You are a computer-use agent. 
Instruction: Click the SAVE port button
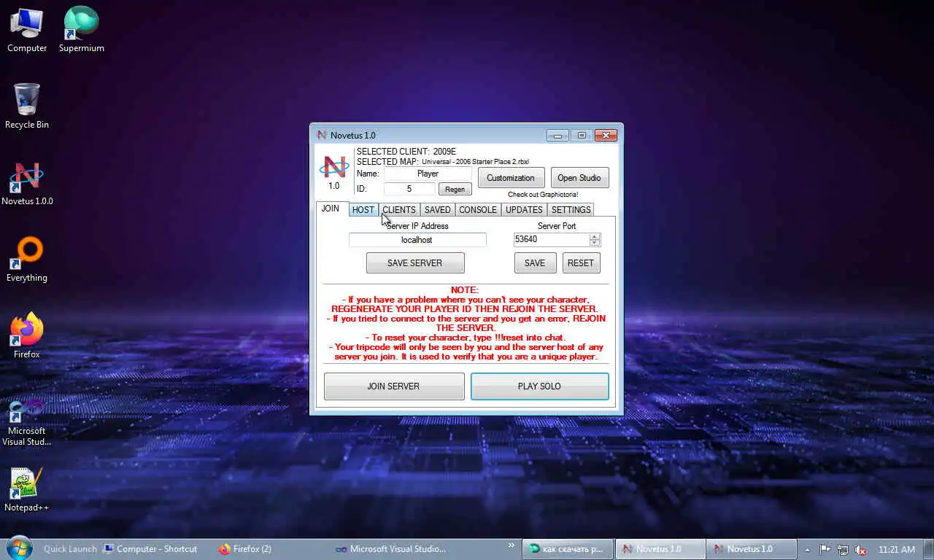coord(535,263)
